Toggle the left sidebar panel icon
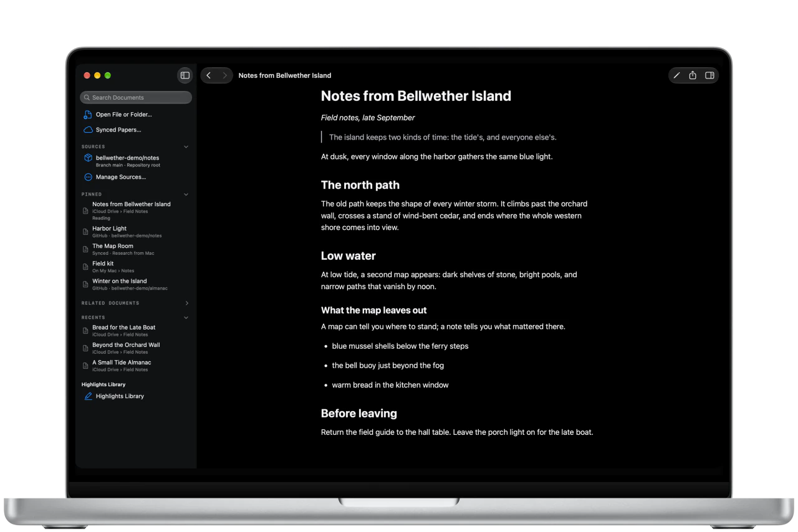 tap(185, 75)
